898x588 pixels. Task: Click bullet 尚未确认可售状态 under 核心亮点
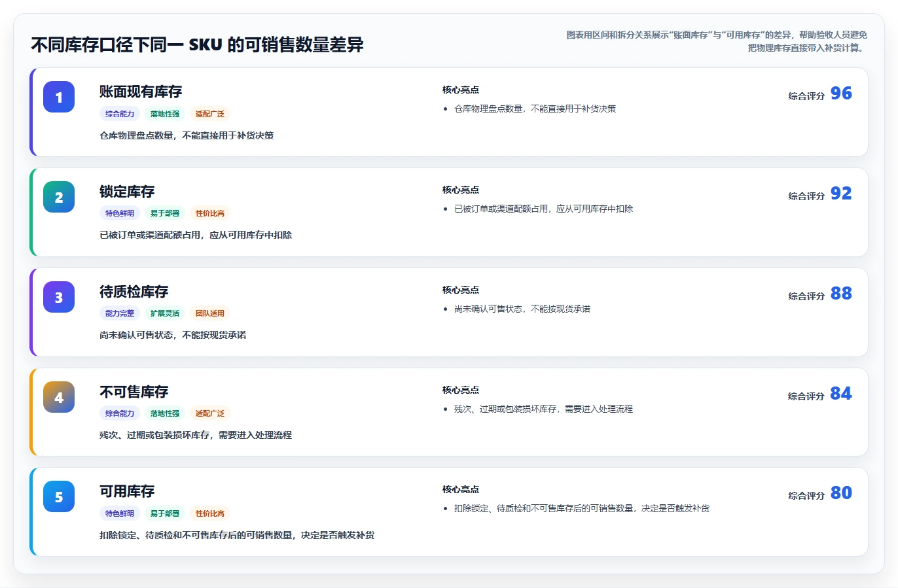[x=522, y=309]
